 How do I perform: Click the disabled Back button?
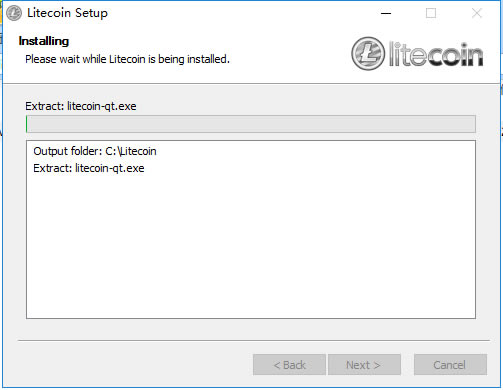point(289,365)
